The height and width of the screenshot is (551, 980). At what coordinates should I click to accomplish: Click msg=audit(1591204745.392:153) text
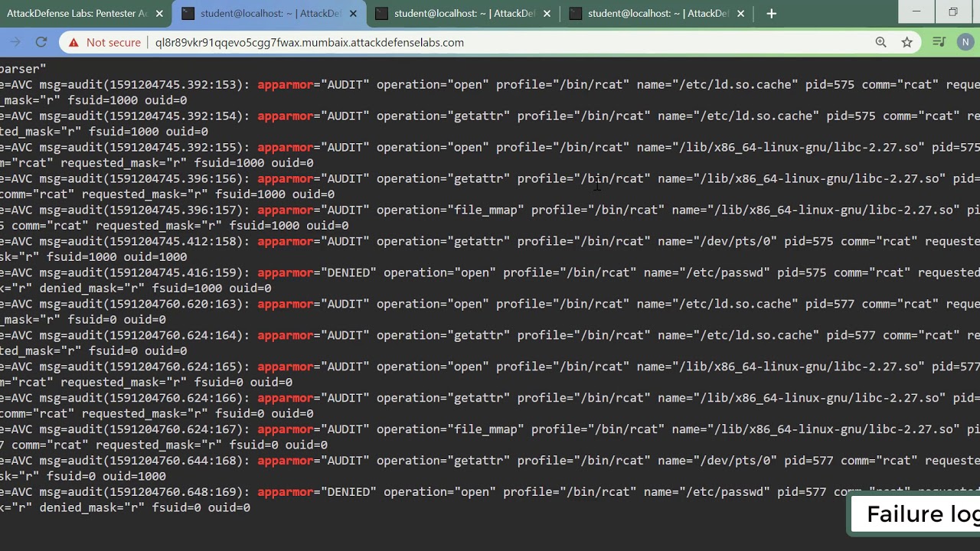145,85
